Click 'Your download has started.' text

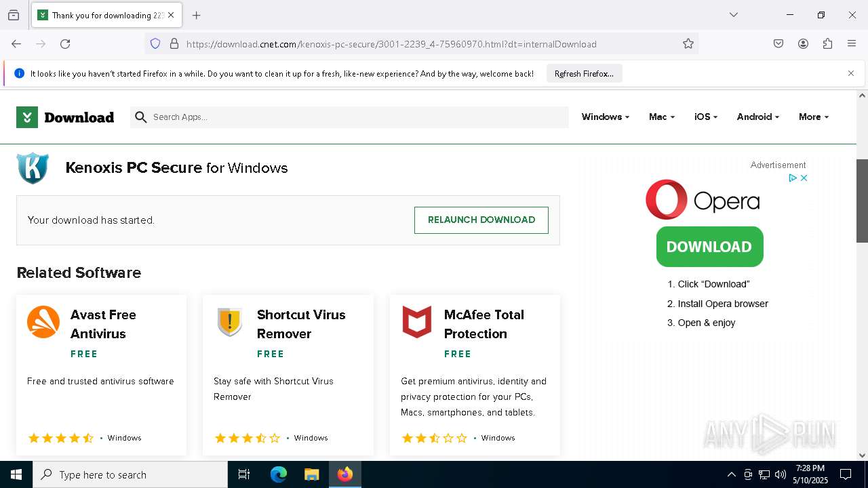[x=91, y=220]
